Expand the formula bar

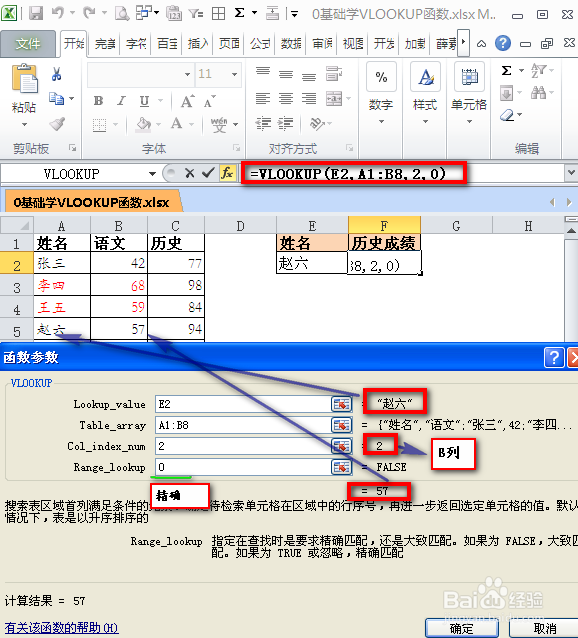[x=571, y=173]
